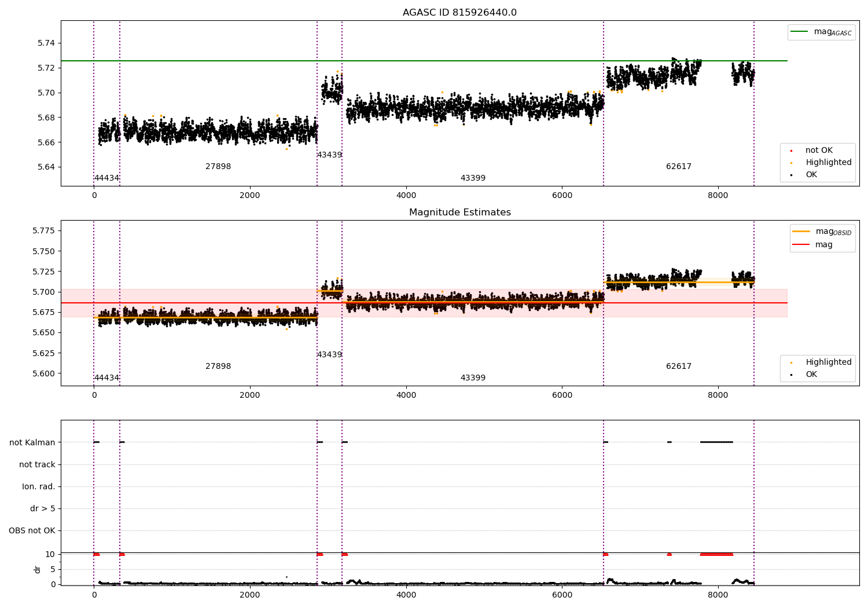
Task: Click the red 'mag' legend entry in middle plot
Action: point(812,244)
